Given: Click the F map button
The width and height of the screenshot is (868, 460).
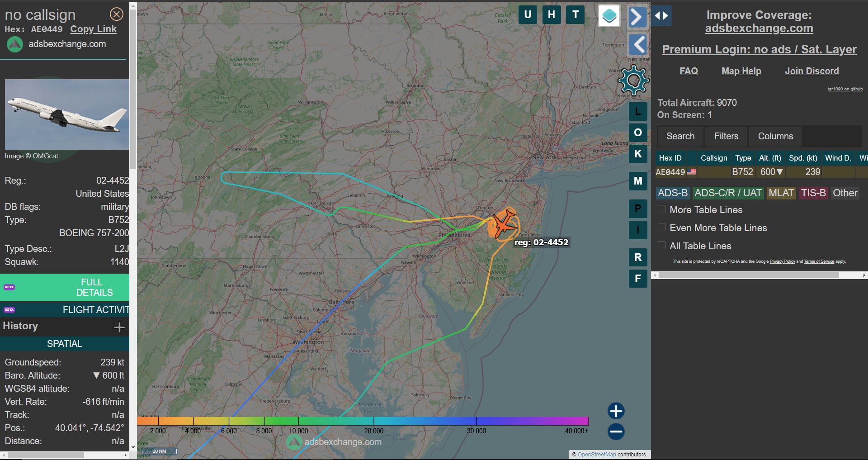Looking at the screenshot, I should (638, 279).
